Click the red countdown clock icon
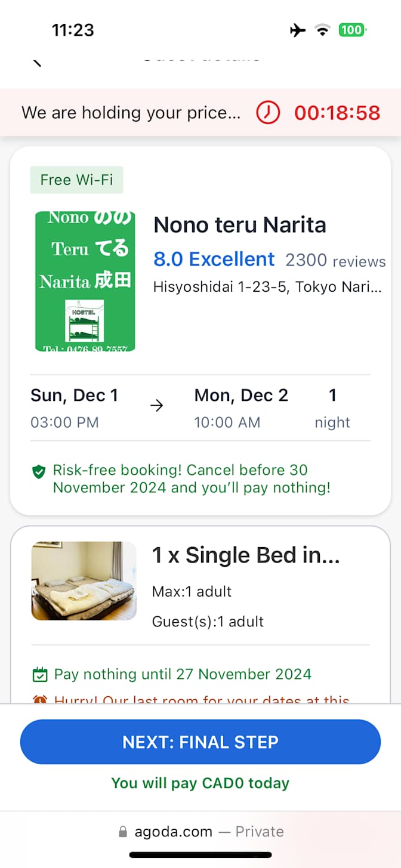 (268, 112)
